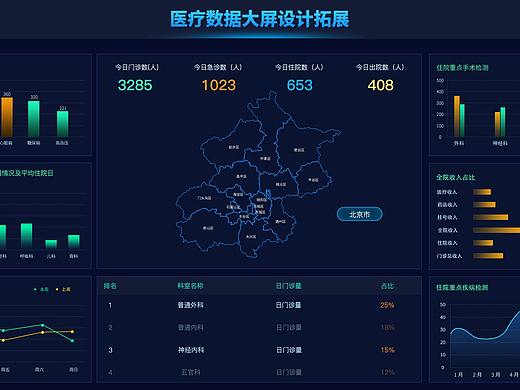The width and height of the screenshot is (520, 390).
Task: Click the 呼吸科 bar in left chart
Action: (27, 236)
